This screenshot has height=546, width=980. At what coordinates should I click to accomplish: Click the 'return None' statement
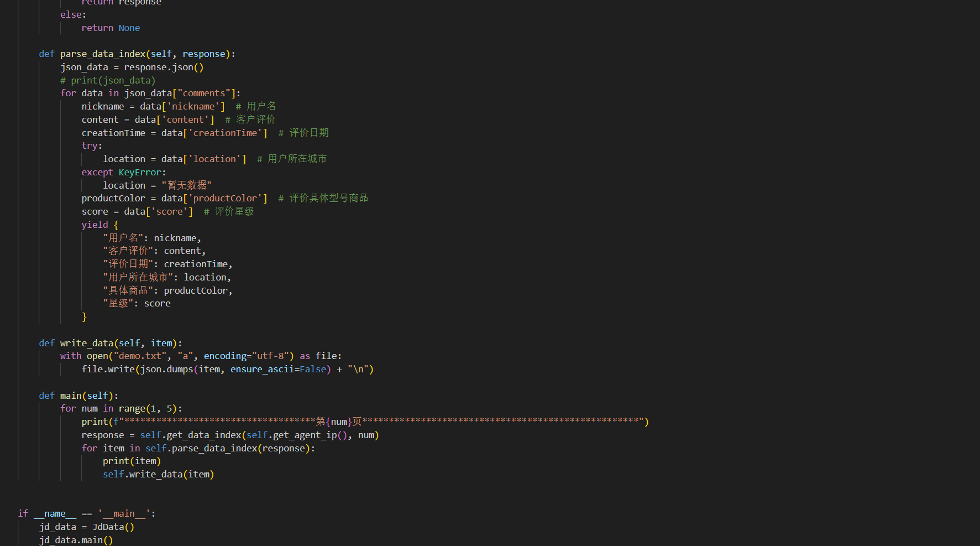(x=111, y=28)
